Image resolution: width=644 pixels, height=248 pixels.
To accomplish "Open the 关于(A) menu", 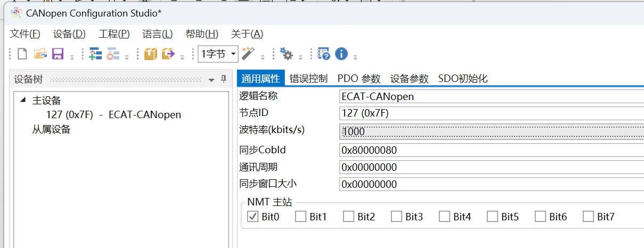I will coord(247,34).
